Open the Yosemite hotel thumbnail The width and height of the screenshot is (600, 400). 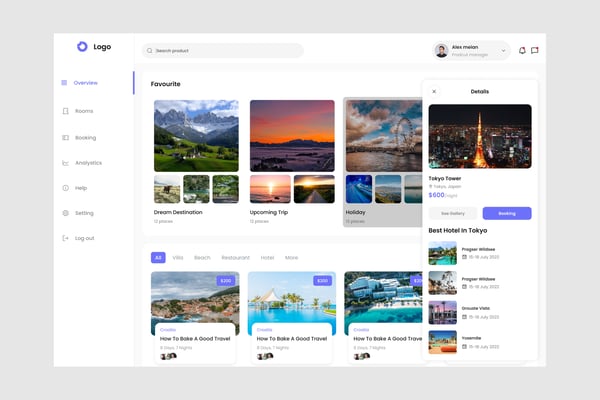[x=443, y=342]
